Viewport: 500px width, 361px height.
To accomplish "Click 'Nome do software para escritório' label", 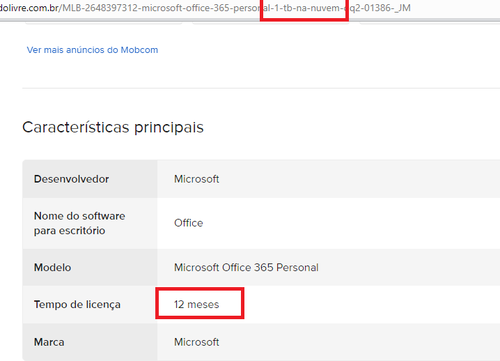I will 80,223.
